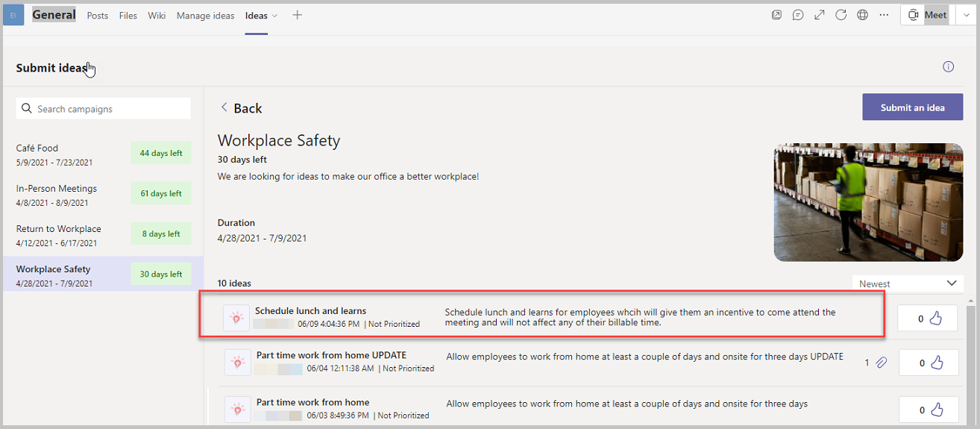Add a new tab with the plus icon
The height and width of the screenshot is (429, 980).
297,15
